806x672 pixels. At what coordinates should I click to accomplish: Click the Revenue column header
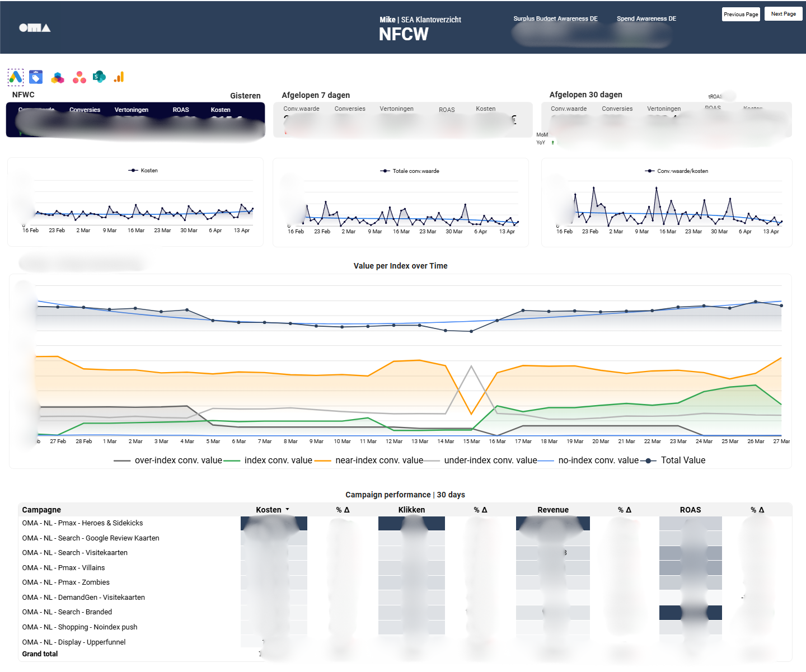(x=552, y=510)
